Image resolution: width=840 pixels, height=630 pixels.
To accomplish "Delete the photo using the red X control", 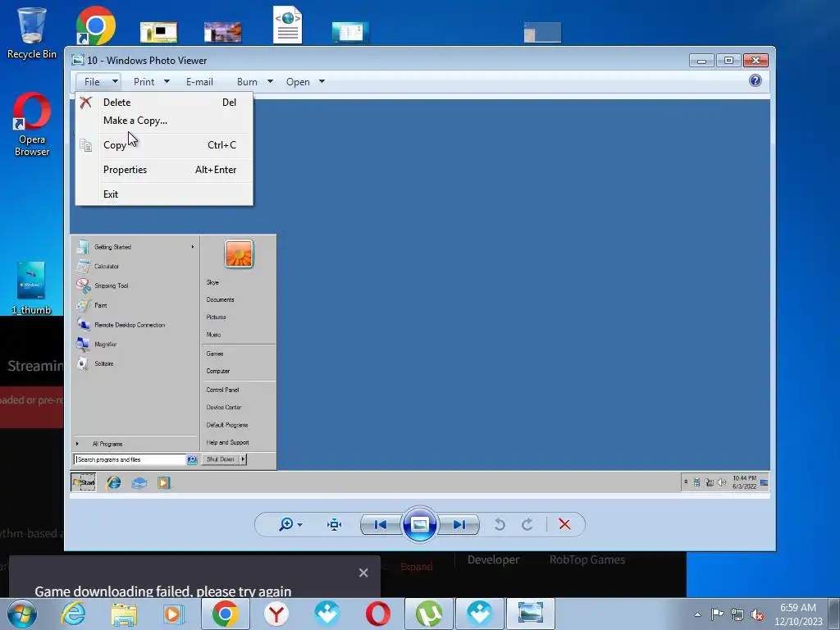I will 564,524.
